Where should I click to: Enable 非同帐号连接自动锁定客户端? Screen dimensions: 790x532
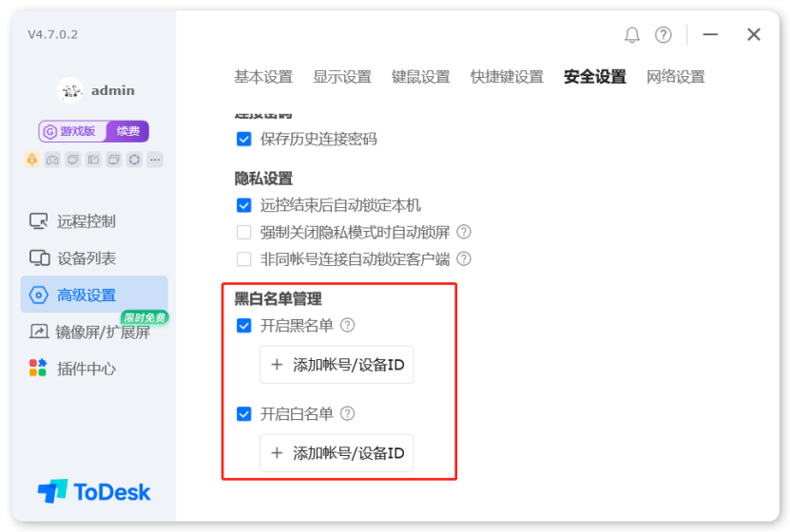(x=244, y=259)
